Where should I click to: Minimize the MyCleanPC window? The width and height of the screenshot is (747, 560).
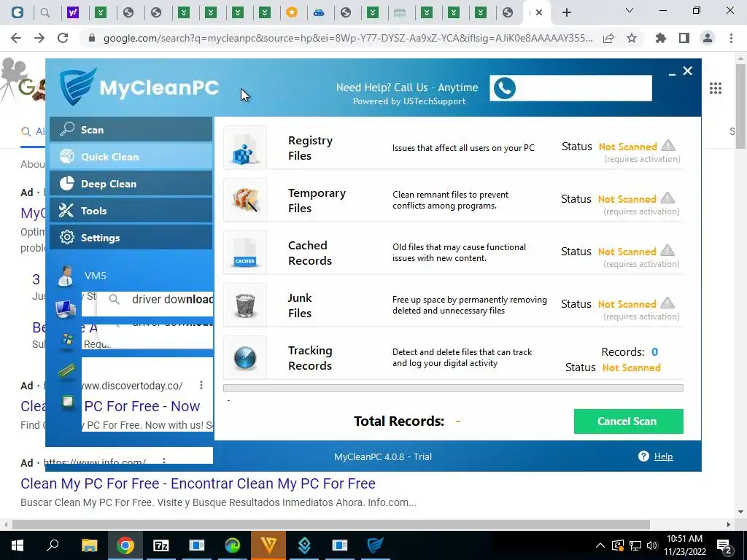(x=672, y=74)
